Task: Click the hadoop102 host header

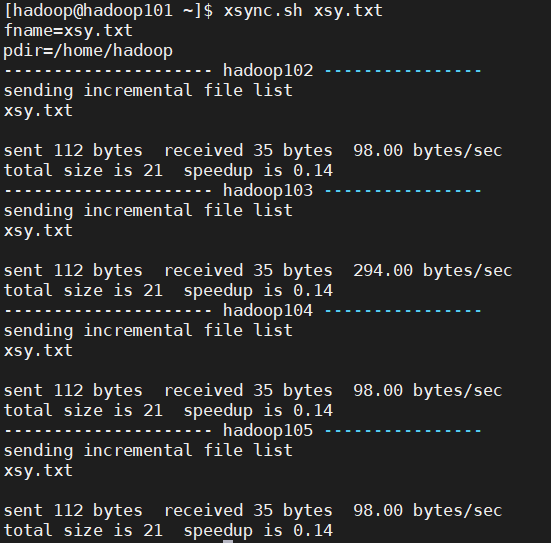Action: [268, 71]
